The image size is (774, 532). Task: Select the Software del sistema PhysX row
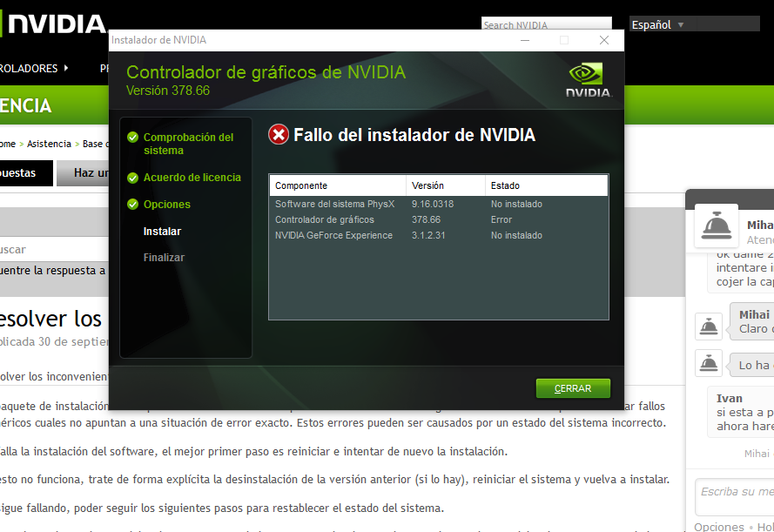click(x=438, y=204)
